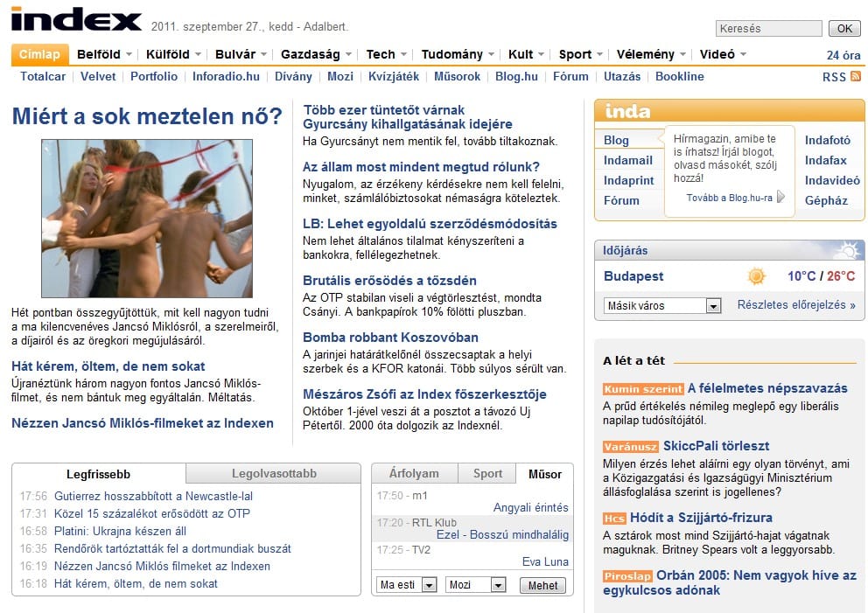This screenshot has height=613, width=868.
Task: Open Indafotó in the inda panel
Action: pos(828,140)
